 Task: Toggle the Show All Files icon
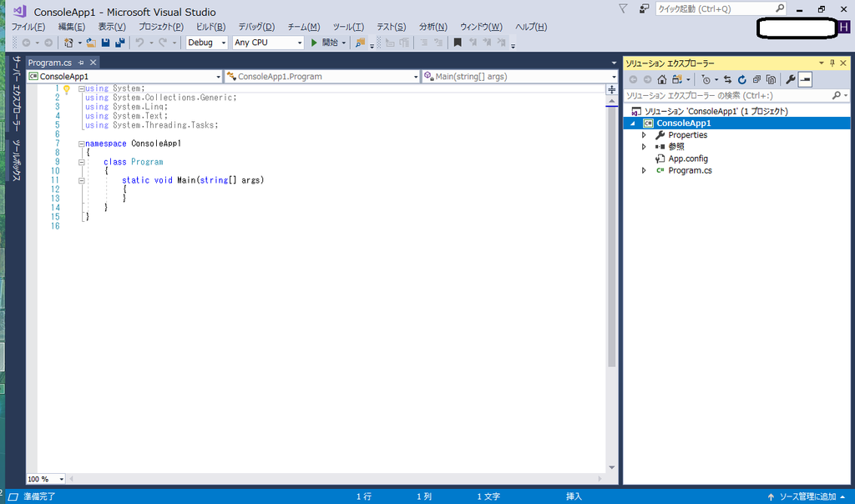click(x=771, y=79)
